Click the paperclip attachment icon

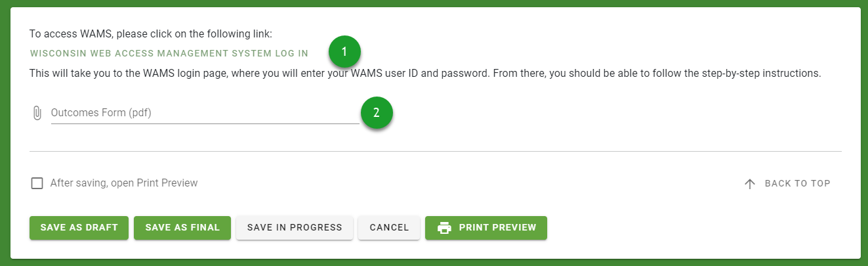click(37, 113)
